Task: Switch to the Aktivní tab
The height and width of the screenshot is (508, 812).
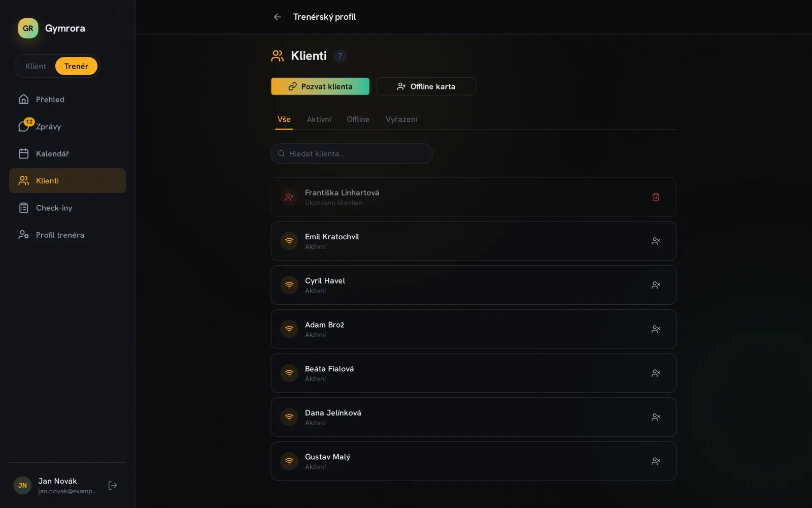Action: click(x=319, y=119)
